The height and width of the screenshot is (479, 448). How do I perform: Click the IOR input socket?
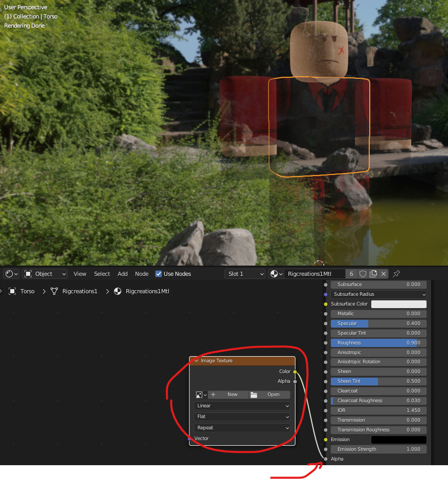click(x=326, y=410)
